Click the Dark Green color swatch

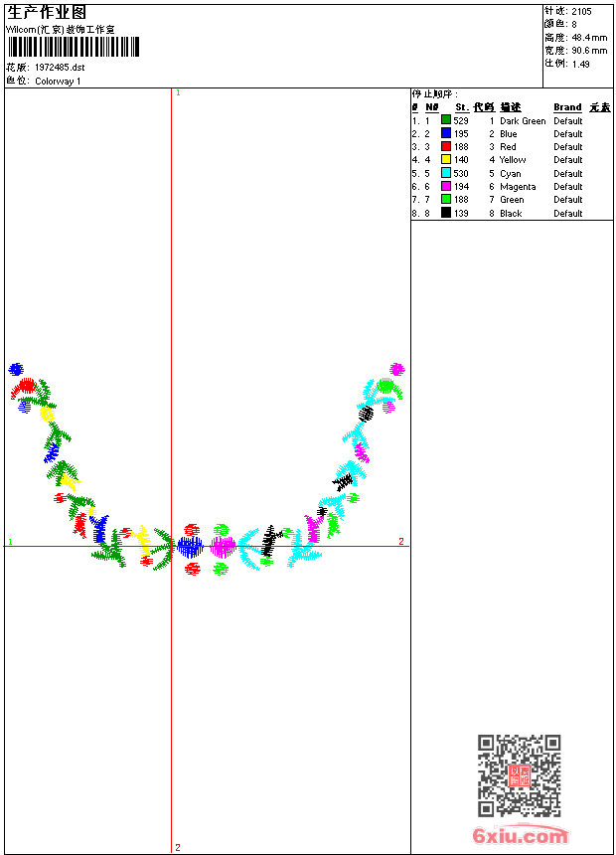tap(445, 119)
